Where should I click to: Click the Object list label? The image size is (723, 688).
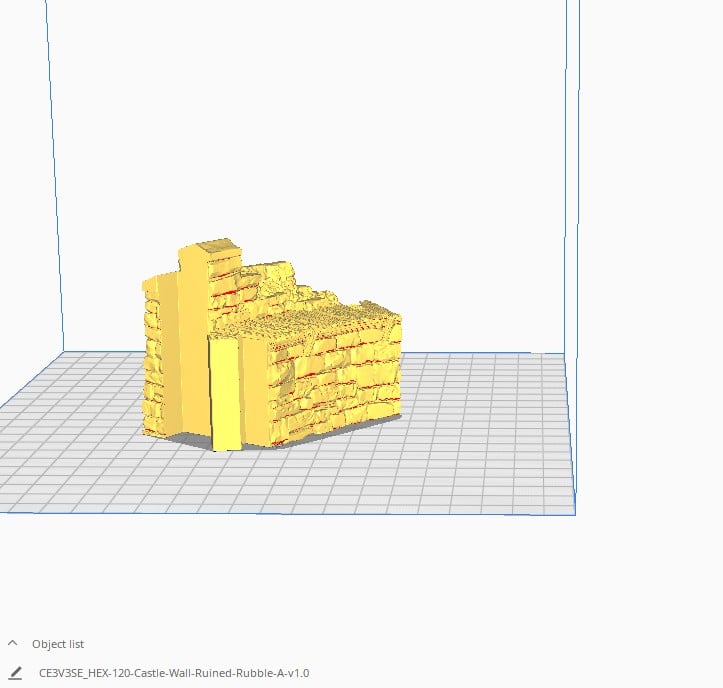tap(58, 644)
